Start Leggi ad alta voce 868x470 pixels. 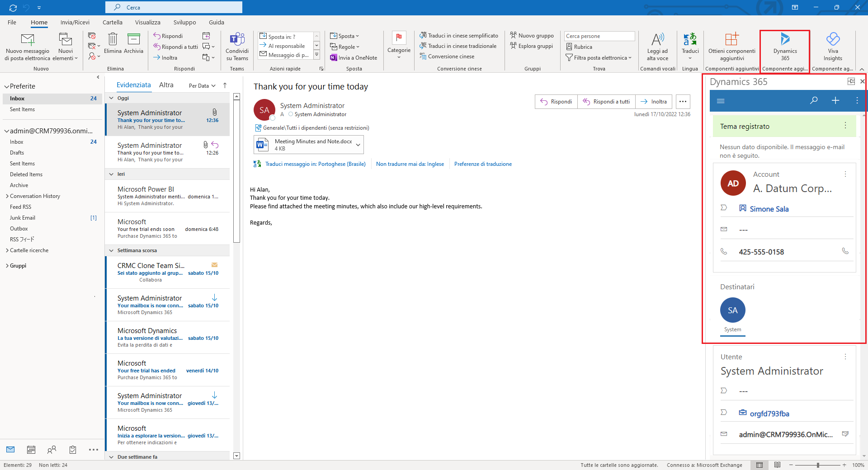pyautogui.click(x=657, y=47)
